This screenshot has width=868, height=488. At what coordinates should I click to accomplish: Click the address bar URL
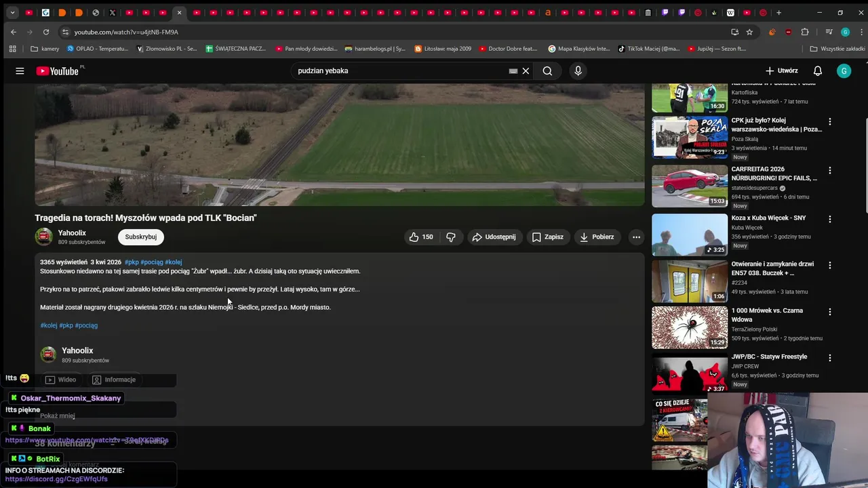[x=126, y=32]
